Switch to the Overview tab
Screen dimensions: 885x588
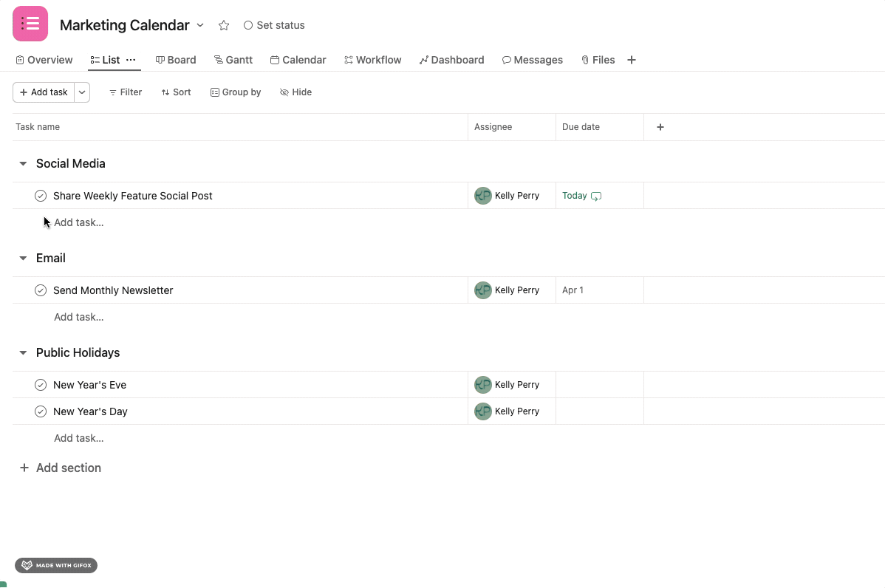(x=44, y=60)
